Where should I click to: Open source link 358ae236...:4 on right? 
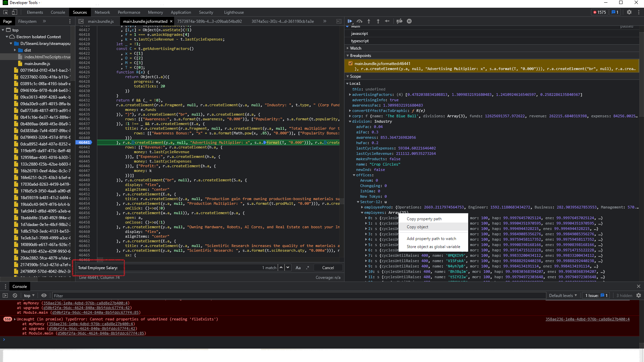point(587,319)
